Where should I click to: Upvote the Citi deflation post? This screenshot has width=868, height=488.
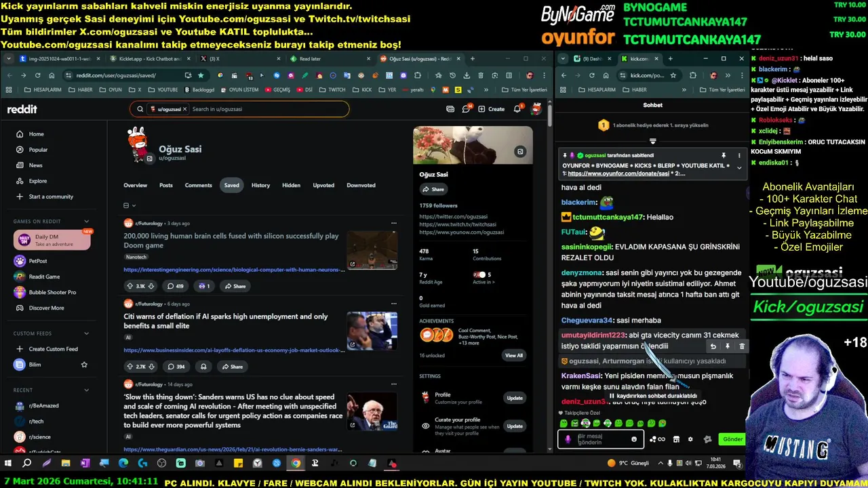tap(130, 367)
